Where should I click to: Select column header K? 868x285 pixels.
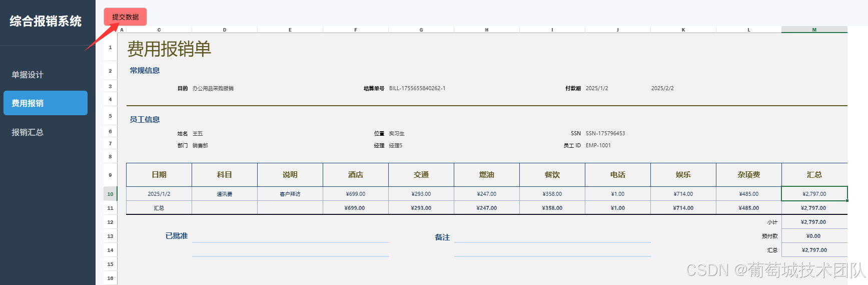coord(683,30)
